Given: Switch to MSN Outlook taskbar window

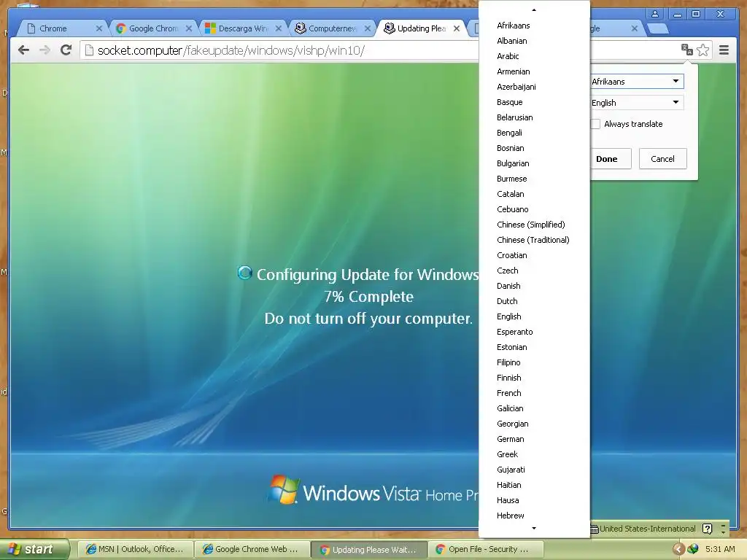Looking at the screenshot, I should [135, 550].
